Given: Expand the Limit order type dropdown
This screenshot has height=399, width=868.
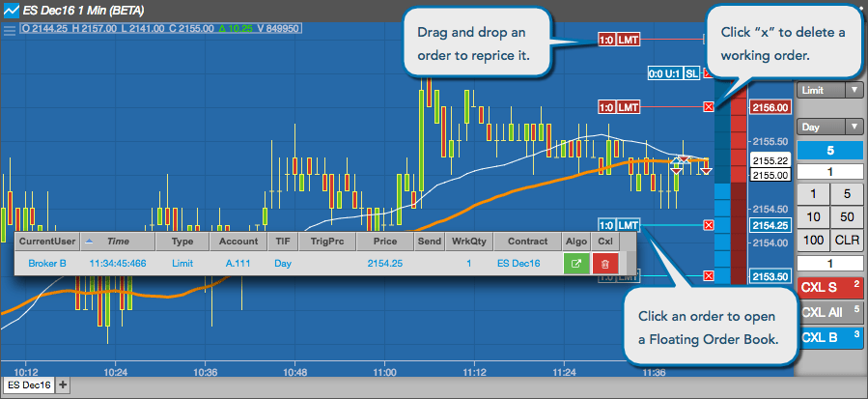Looking at the screenshot, I should (x=829, y=90).
